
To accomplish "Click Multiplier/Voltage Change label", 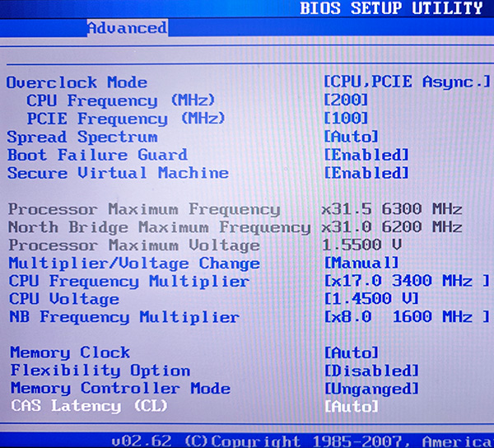I will (x=134, y=264).
